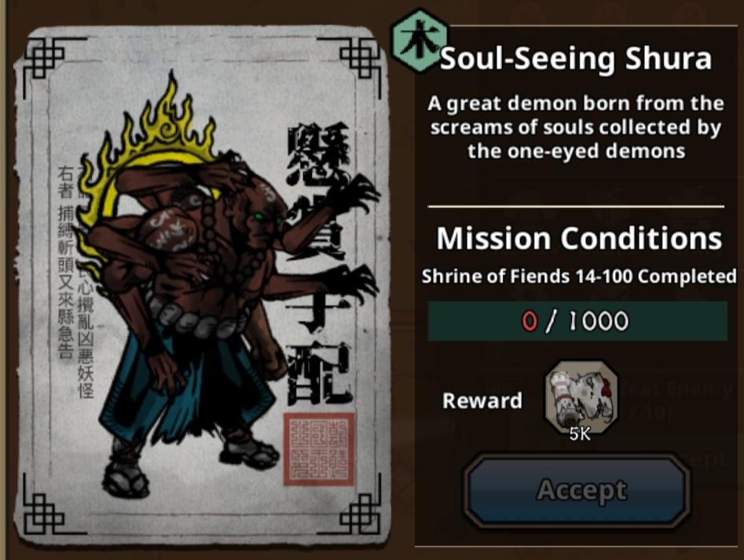Click the Reward label
Image resolution: width=744 pixels, height=560 pixels.
[x=482, y=401]
